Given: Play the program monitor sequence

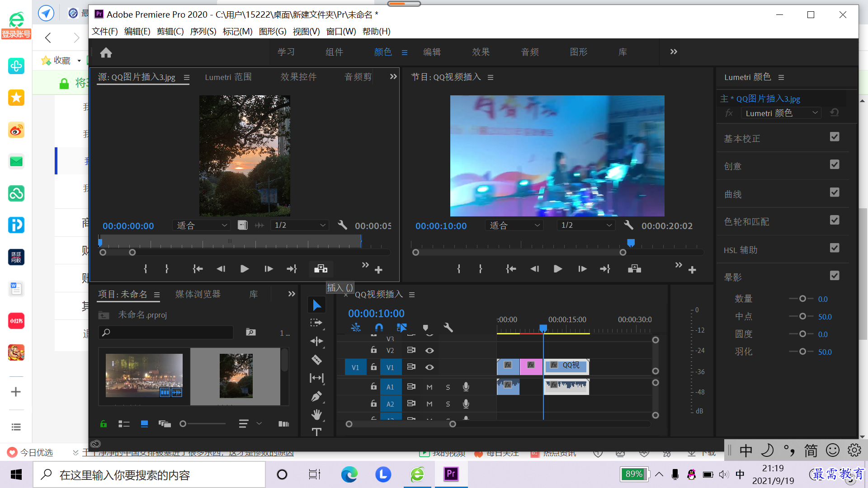Looking at the screenshot, I should [x=558, y=269].
